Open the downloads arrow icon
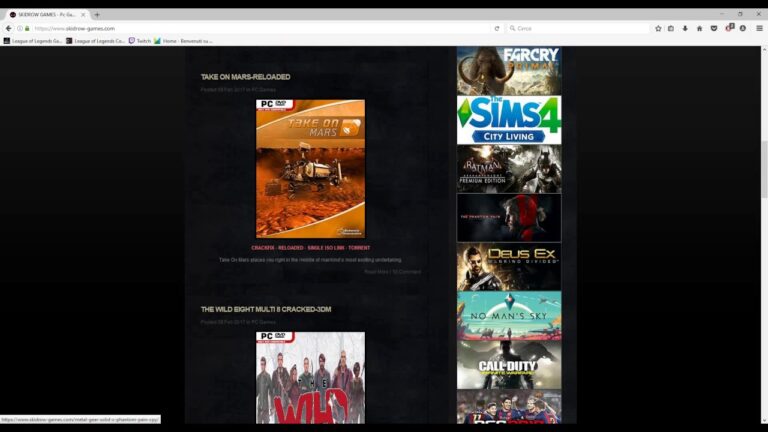 pos(685,28)
